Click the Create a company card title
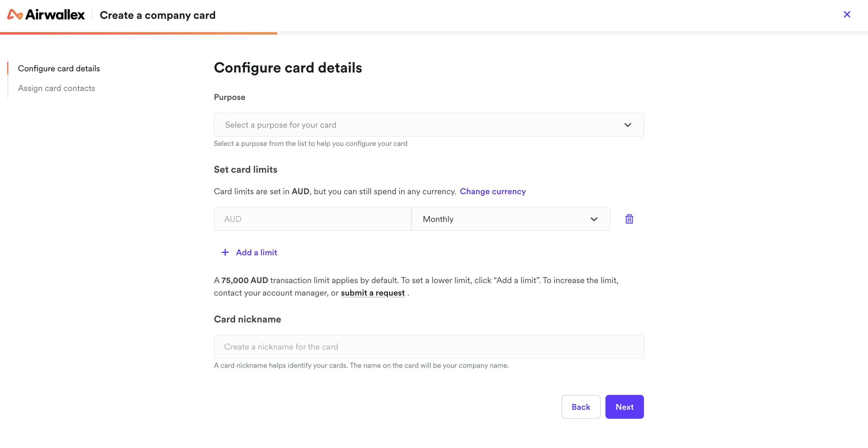 tap(157, 15)
